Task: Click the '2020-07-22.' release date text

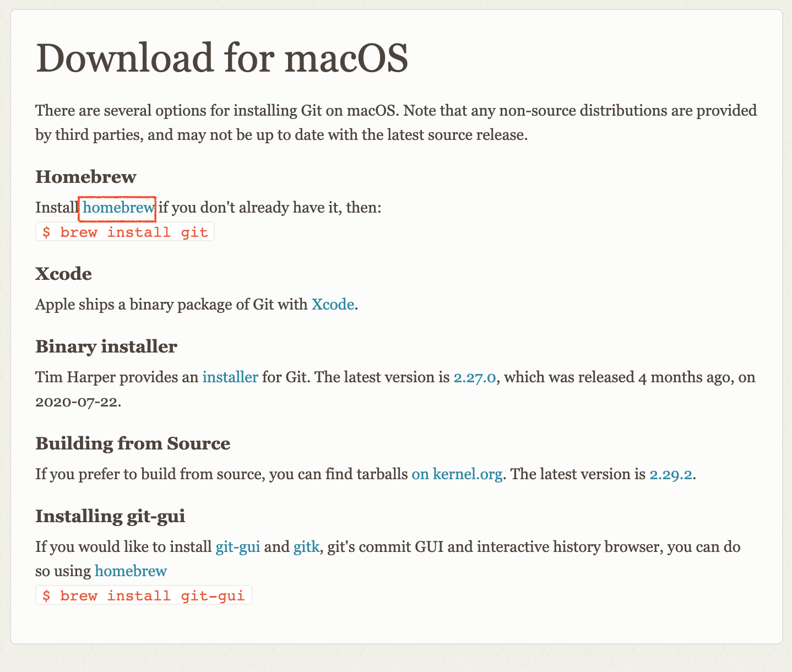Action: (78, 401)
